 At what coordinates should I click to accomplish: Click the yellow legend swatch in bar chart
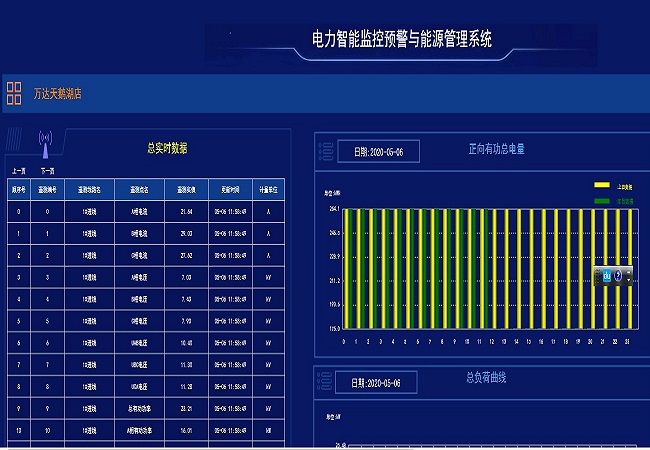[x=602, y=186]
